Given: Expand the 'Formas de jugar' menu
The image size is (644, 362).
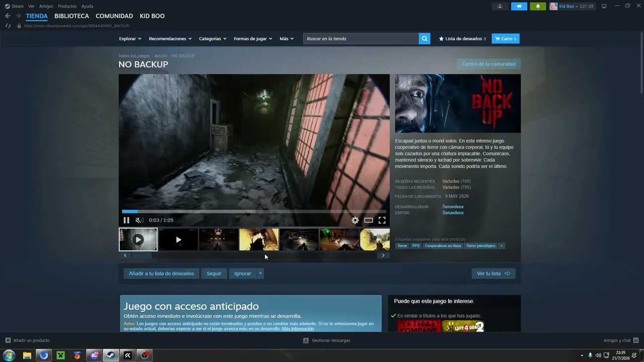Looking at the screenshot, I should [253, 39].
